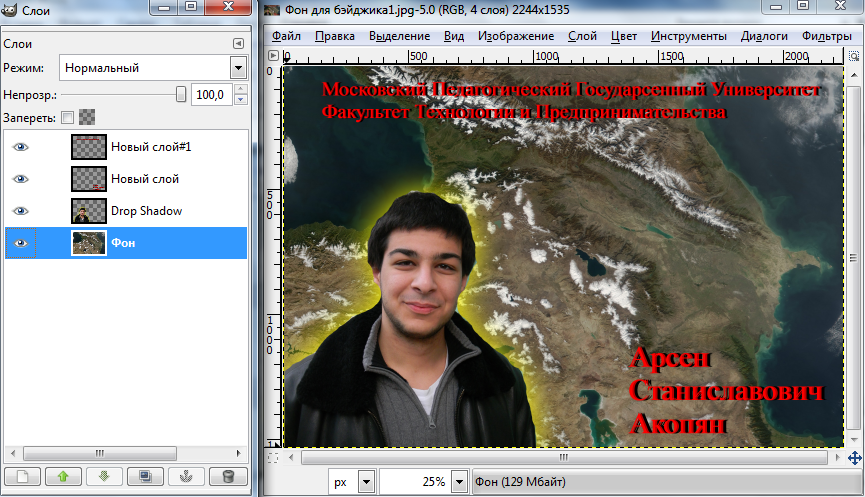Open the image menu at ruler corner

click(x=273, y=56)
